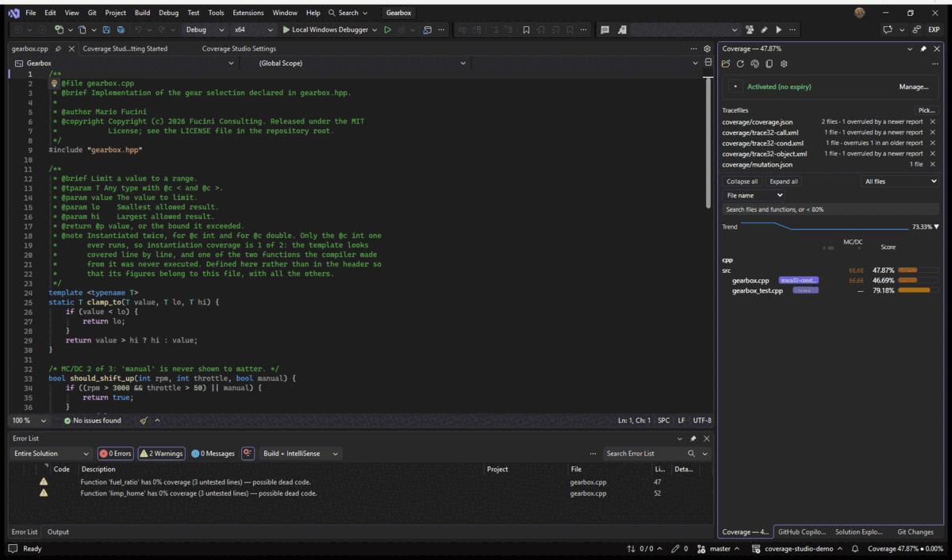Click the Pick... tracefiles button

(926, 110)
